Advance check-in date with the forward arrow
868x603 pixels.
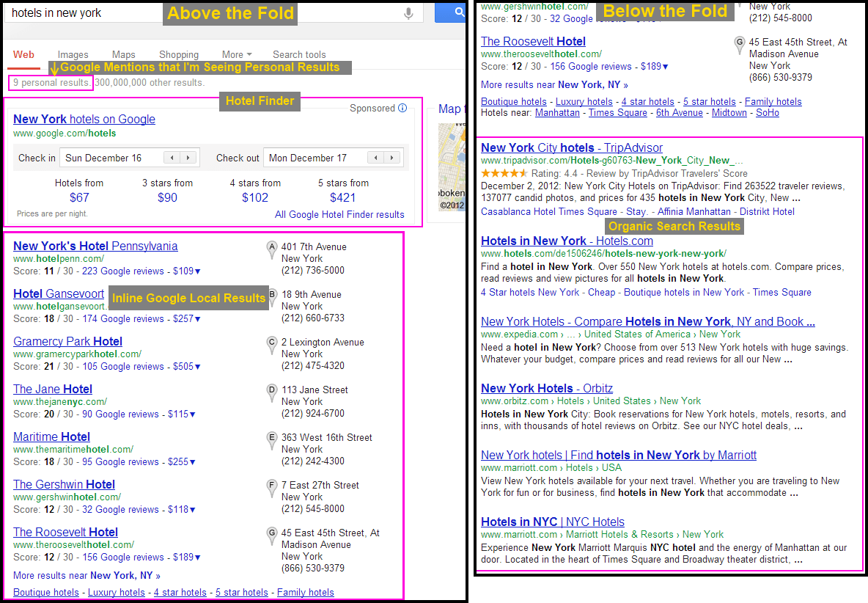click(188, 158)
